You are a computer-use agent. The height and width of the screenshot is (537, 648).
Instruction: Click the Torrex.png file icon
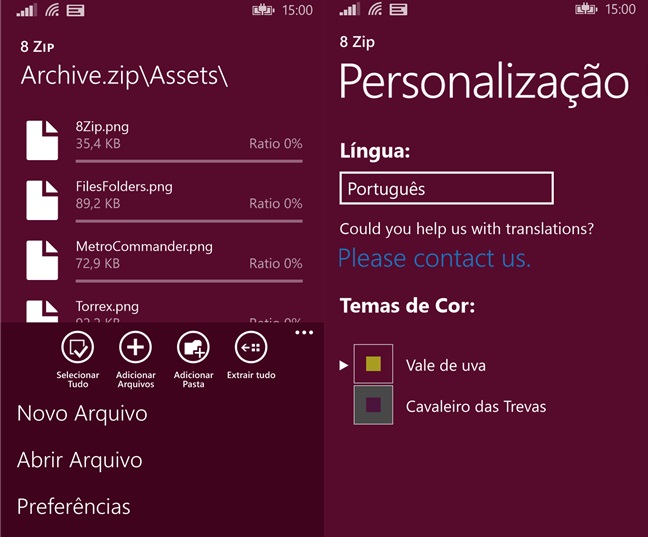click(42, 311)
